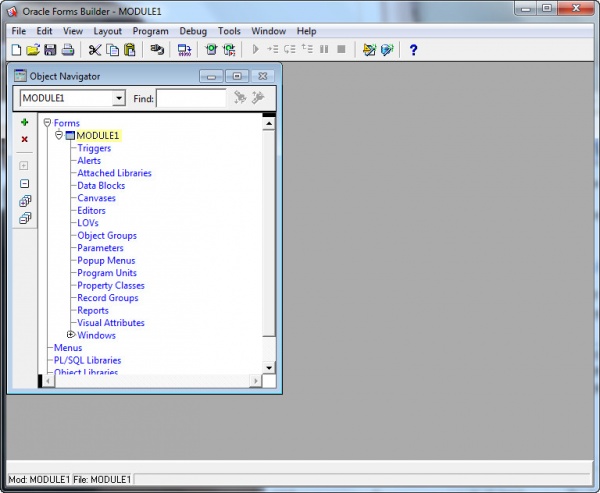The height and width of the screenshot is (493, 600).
Task: Open the File menu
Action: click(19, 31)
